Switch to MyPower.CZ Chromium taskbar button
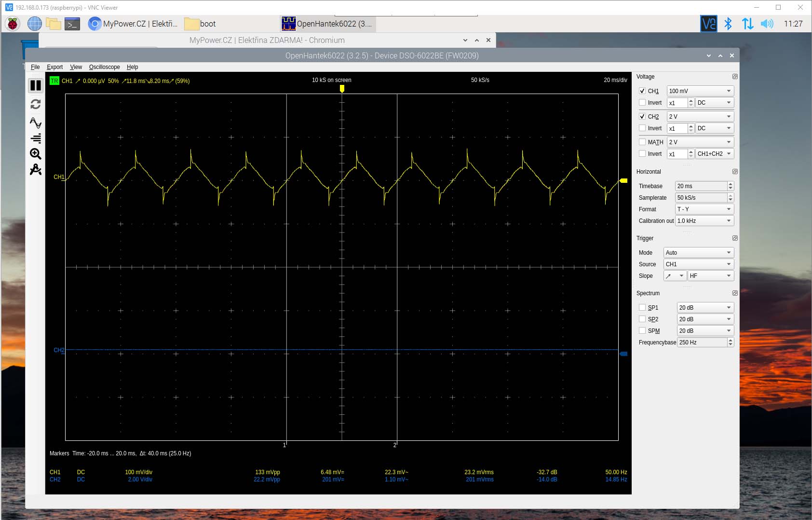The width and height of the screenshot is (812, 520). click(x=134, y=24)
